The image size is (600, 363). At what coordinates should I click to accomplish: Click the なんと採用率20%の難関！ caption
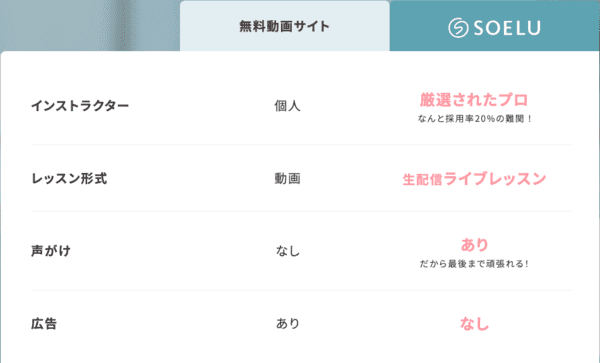pyautogui.click(x=474, y=119)
